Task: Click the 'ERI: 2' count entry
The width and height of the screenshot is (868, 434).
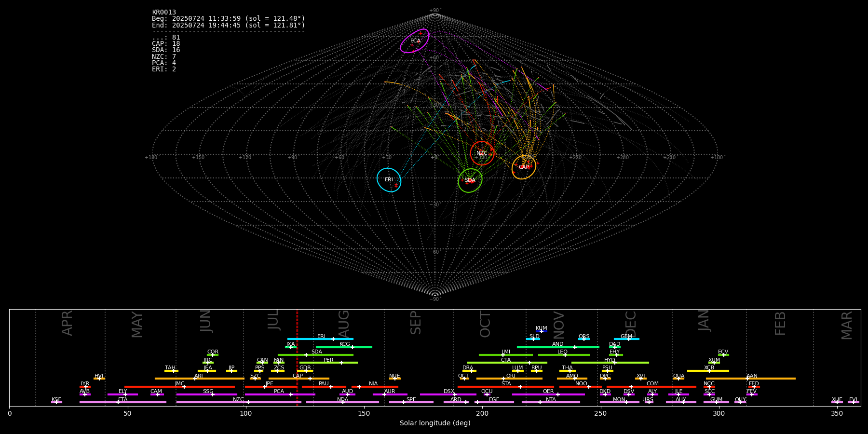Action: (x=164, y=69)
